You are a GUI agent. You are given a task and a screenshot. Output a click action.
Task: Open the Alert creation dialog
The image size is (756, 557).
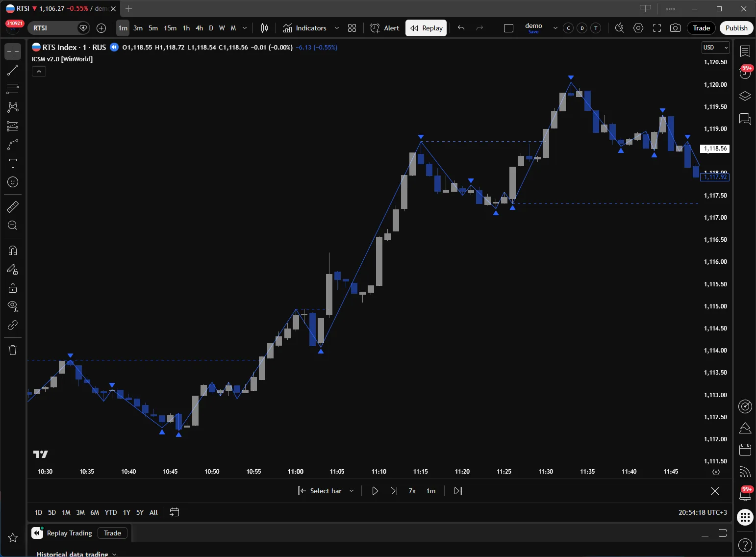385,28
